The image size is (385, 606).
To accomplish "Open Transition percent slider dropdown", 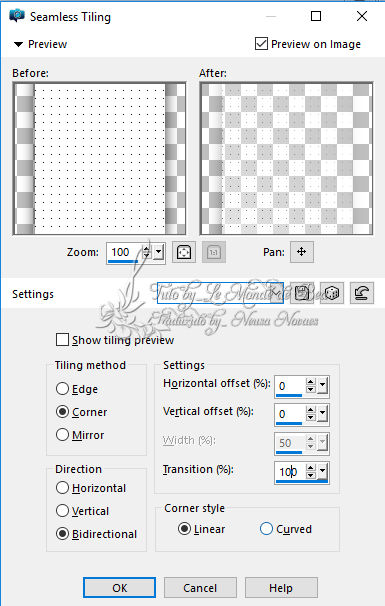I will click(x=323, y=472).
